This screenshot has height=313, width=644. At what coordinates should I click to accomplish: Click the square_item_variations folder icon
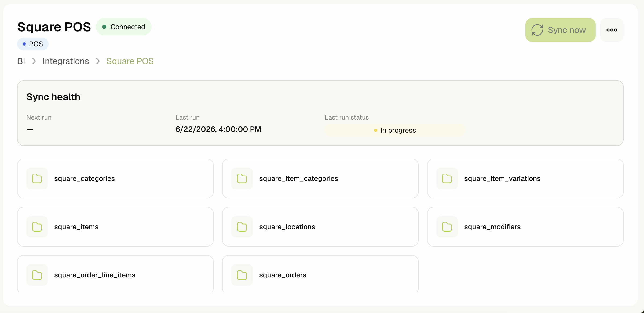(x=447, y=178)
